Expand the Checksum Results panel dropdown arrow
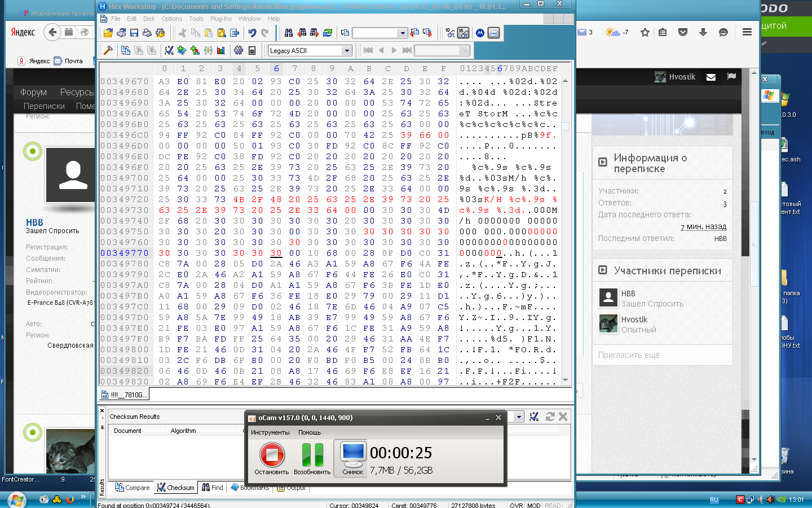812x508 pixels. coord(519,417)
